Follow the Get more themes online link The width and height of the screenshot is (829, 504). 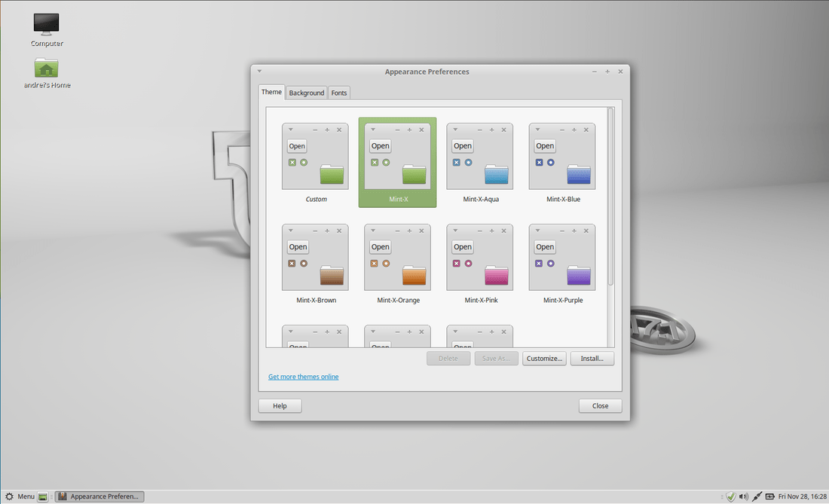click(x=303, y=376)
